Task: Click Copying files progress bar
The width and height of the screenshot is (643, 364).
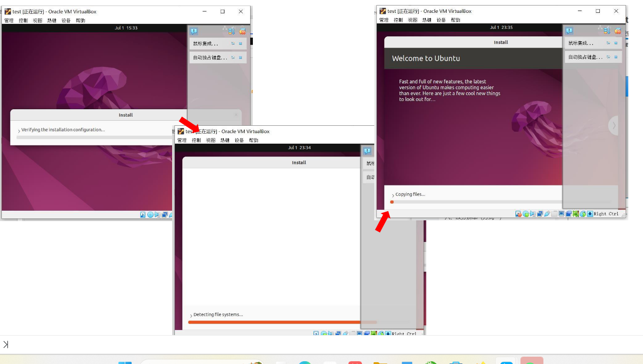Action: point(500,202)
